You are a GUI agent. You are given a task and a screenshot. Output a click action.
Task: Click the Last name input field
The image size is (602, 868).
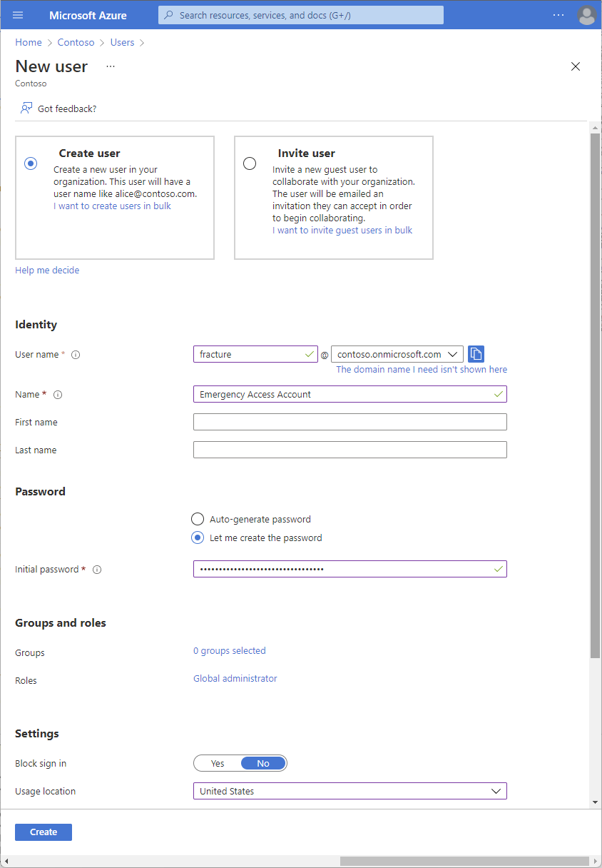coord(350,450)
